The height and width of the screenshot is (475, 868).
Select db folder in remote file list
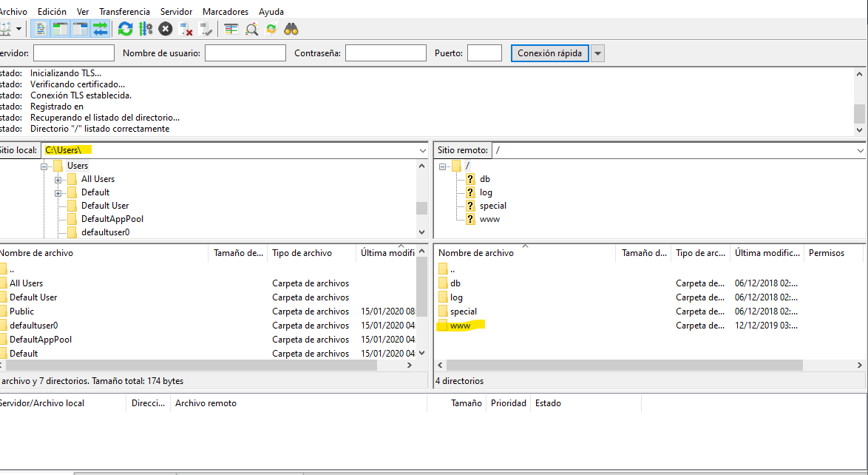(x=455, y=283)
